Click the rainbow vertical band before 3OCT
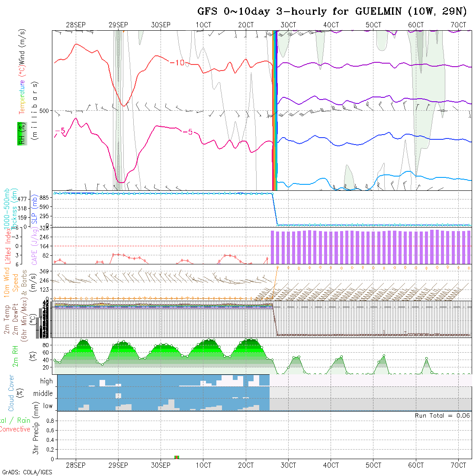476x476 pixels. point(274,110)
